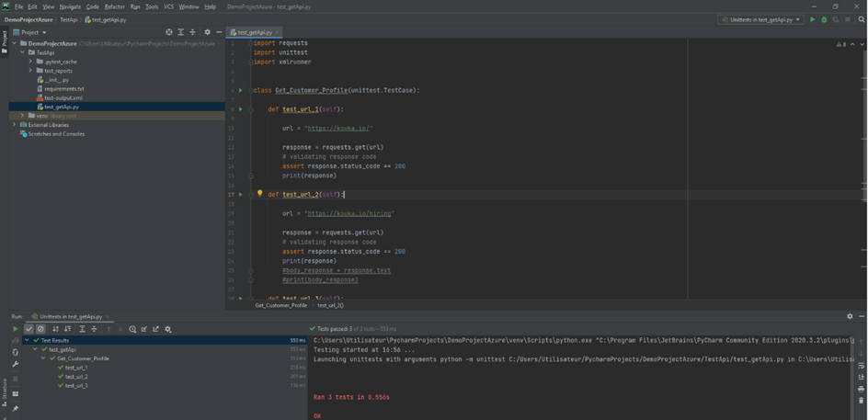Expand the .pytest_cache folder
The image size is (868, 420).
[30, 62]
